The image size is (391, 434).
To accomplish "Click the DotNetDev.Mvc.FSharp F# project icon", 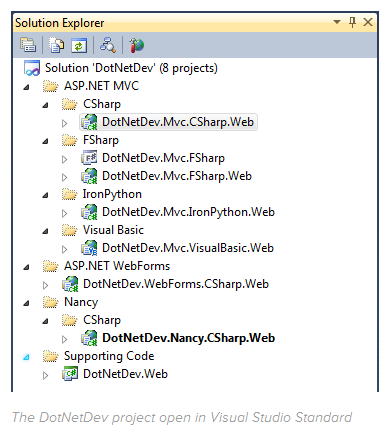I will tap(89, 158).
